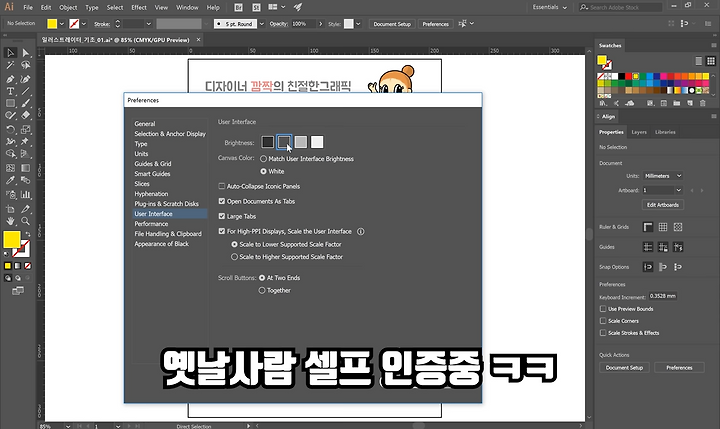Viewport: 720px width, 429px height.
Task: Toggle Large Tabs checkbox
Action: pyautogui.click(x=222, y=216)
